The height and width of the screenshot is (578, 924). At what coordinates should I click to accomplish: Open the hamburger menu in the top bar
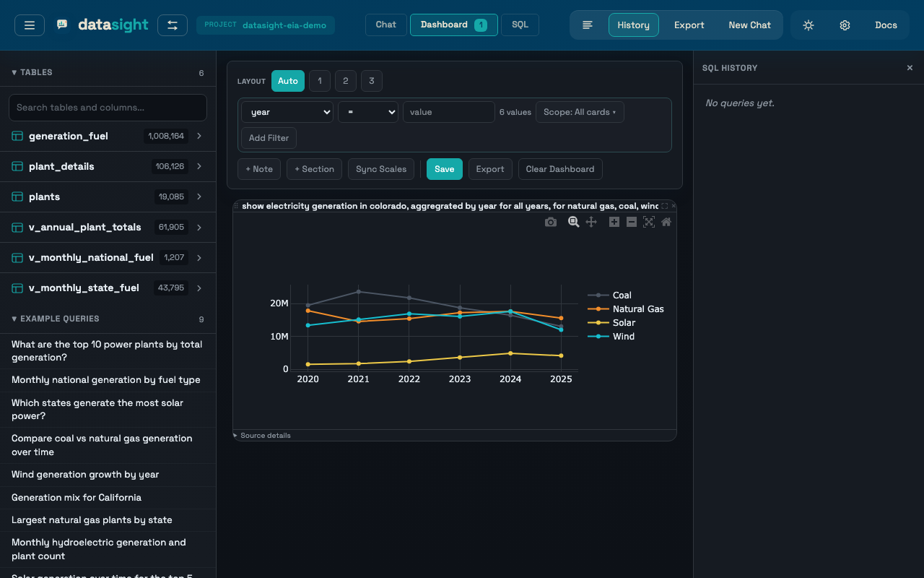[x=29, y=25]
